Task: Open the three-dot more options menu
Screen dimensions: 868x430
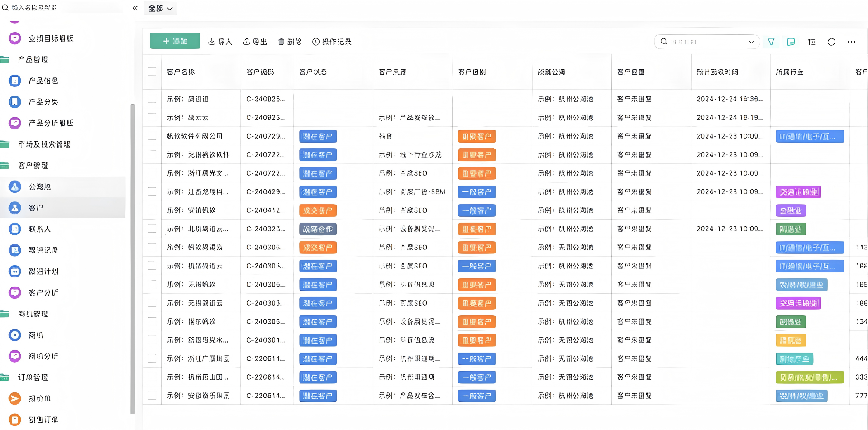Action: click(852, 42)
